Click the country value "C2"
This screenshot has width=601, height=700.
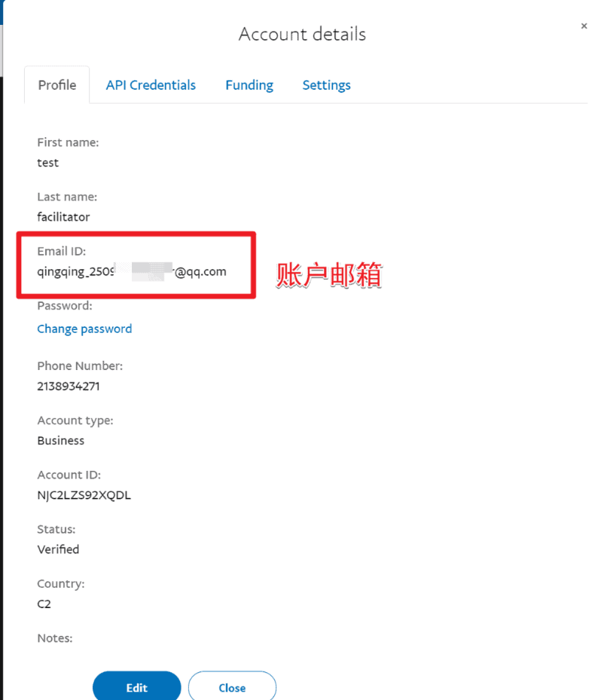(x=44, y=604)
